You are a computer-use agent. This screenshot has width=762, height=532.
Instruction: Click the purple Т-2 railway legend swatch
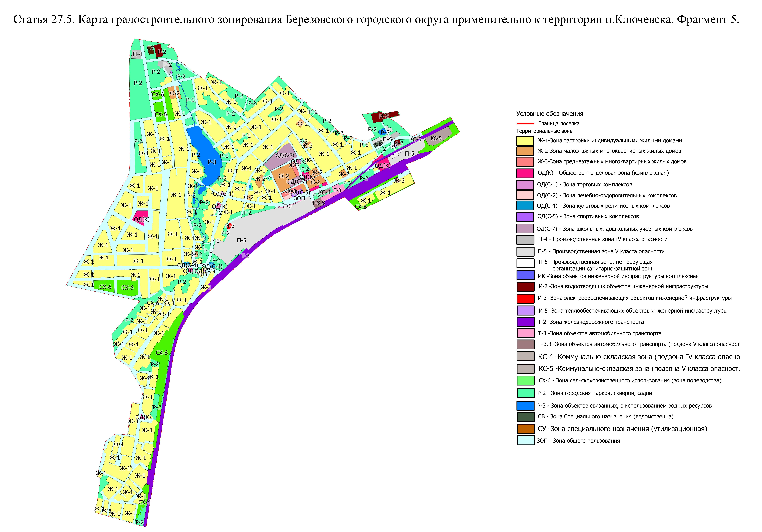(x=526, y=322)
